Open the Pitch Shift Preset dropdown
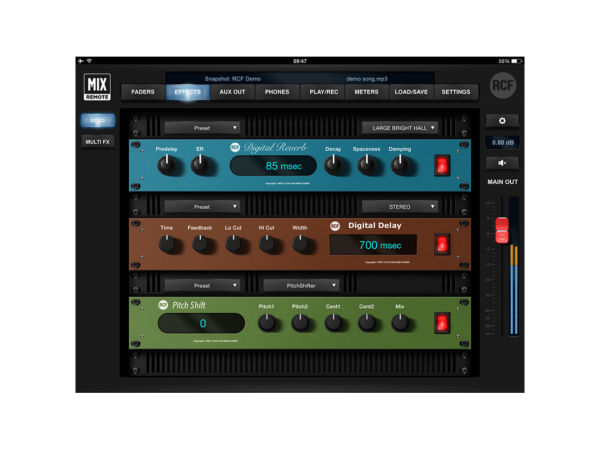Viewport: 600px width, 450px height. pyautogui.click(x=202, y=285)
